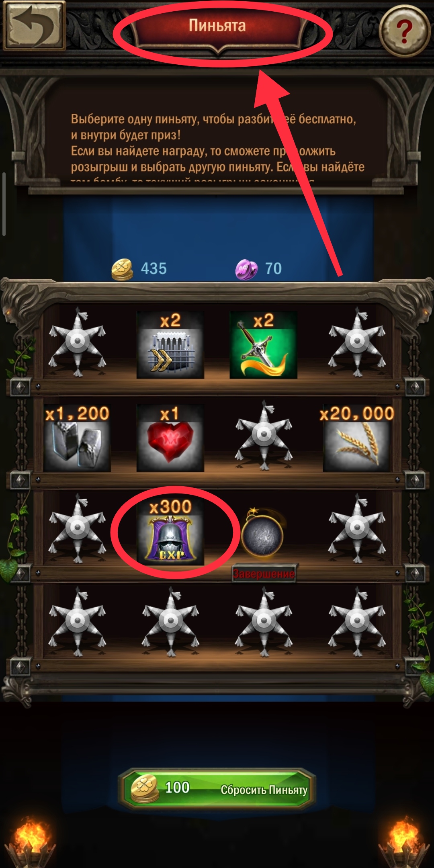Tap the back arrow icon

(x=34, y=26)
